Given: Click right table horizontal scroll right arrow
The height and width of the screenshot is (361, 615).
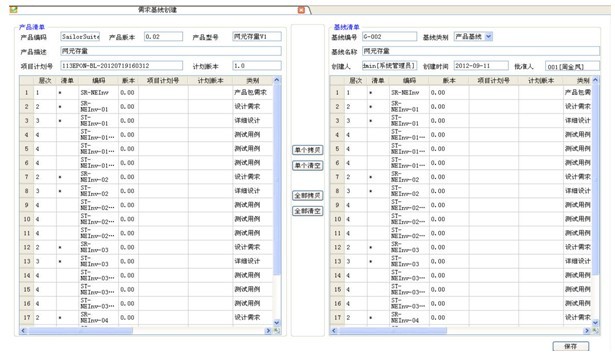Looking at the screenshot, I should pyautogui.click(x=587, y=331).
